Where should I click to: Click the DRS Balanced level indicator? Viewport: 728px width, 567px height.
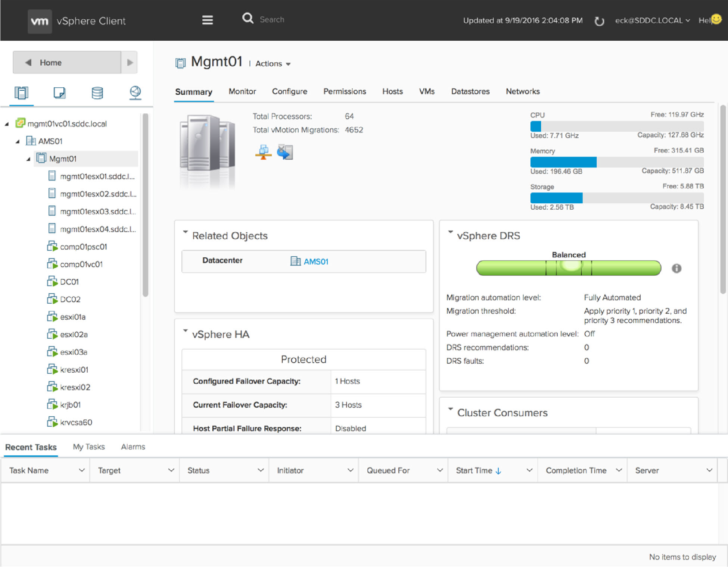(x=568, y=267)
